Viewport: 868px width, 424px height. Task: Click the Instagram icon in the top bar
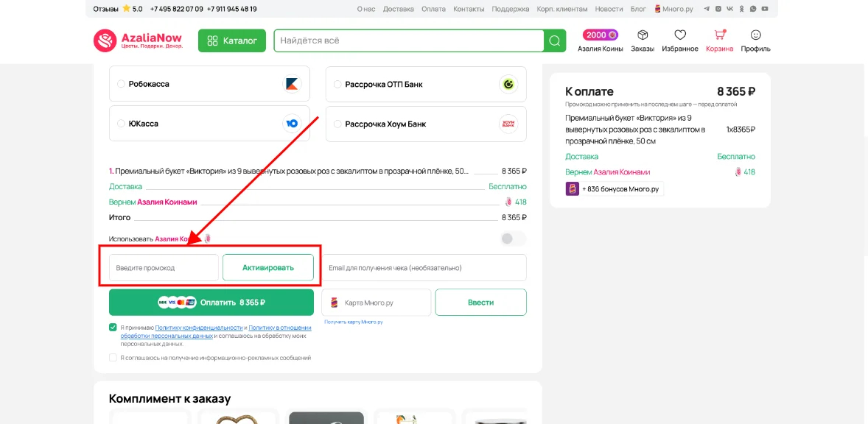coord(718,9)
